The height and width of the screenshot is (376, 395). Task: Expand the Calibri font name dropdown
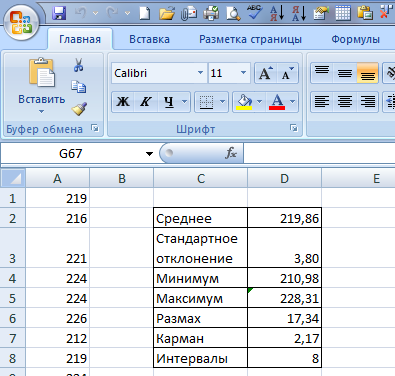tap(200, 73)
